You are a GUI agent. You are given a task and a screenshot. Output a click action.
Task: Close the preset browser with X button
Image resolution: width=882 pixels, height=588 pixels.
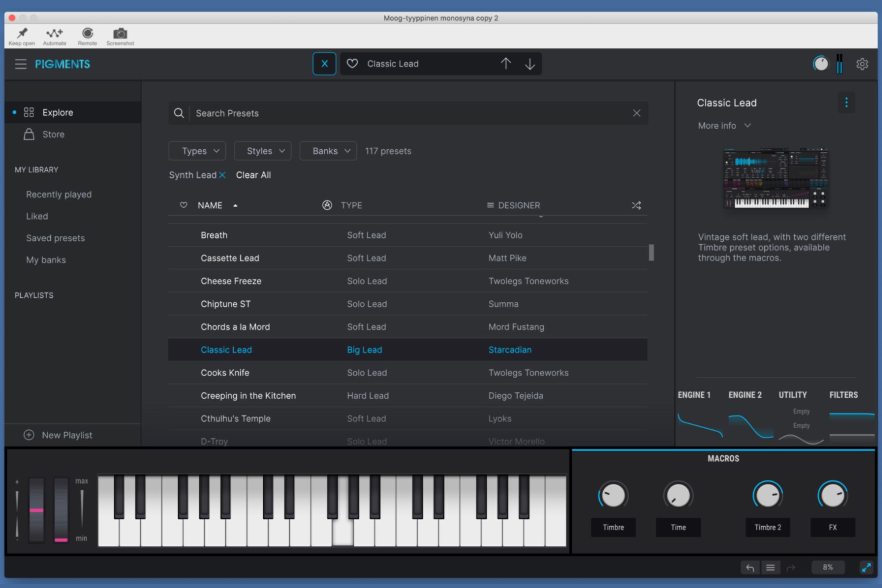(325, 64)
